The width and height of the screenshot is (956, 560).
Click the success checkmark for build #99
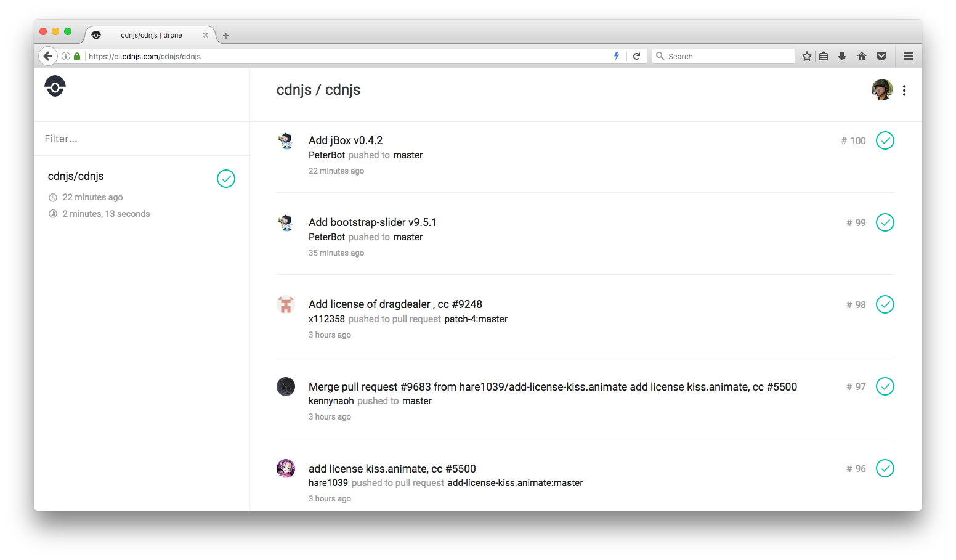tap(885, 222)
